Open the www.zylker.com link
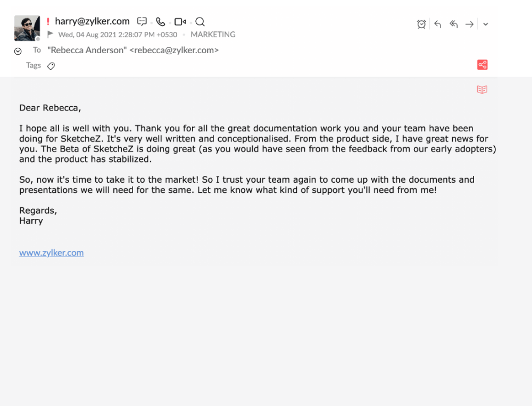This screenshot has width=532, height=406. 51,253
